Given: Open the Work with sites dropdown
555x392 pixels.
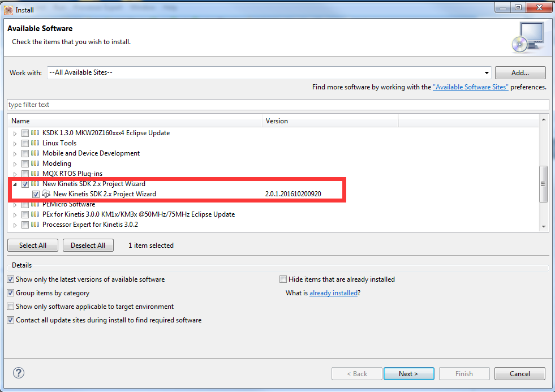Looking at the screenshot, I should [487, 73].
